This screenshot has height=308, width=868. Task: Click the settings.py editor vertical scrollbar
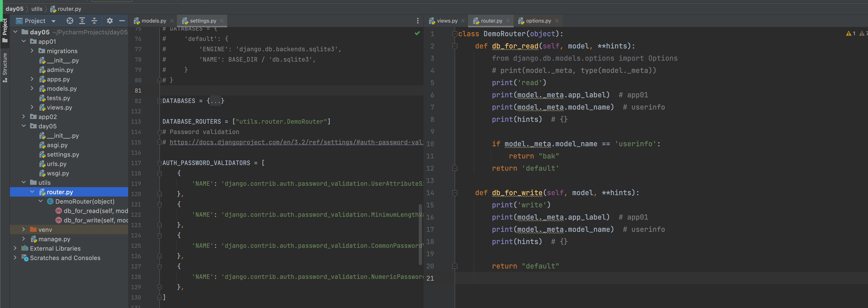click(x=420, y=234)
